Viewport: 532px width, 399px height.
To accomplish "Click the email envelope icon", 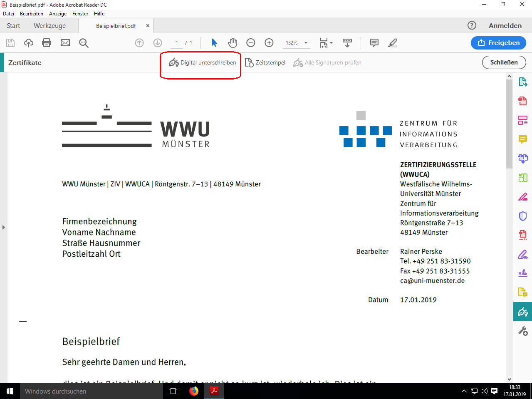I will coord(65,43).
